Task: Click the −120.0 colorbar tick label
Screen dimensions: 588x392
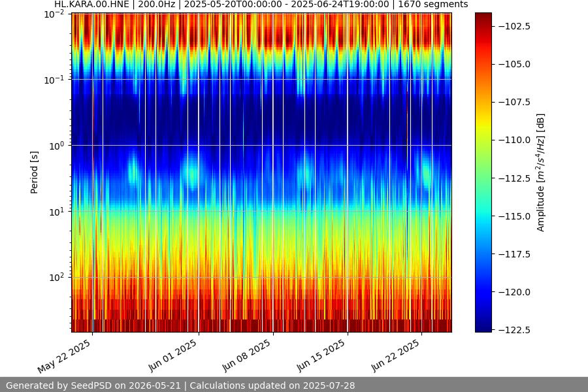Action: coord(514,292)
